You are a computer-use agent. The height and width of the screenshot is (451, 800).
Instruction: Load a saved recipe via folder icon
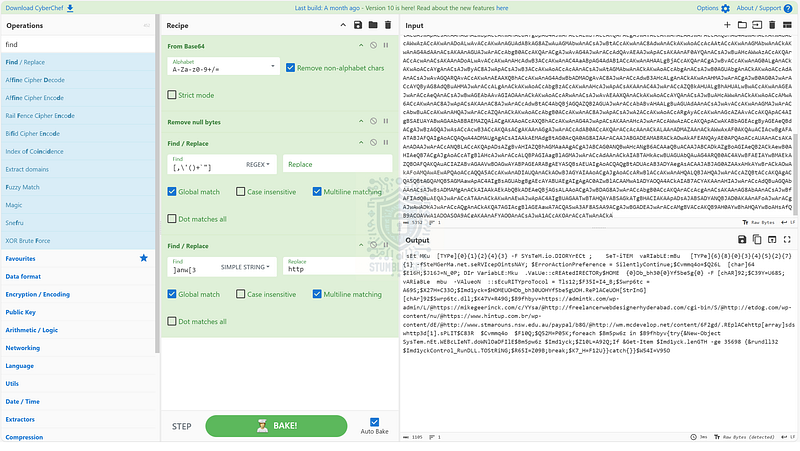click(x=373, y=25)
